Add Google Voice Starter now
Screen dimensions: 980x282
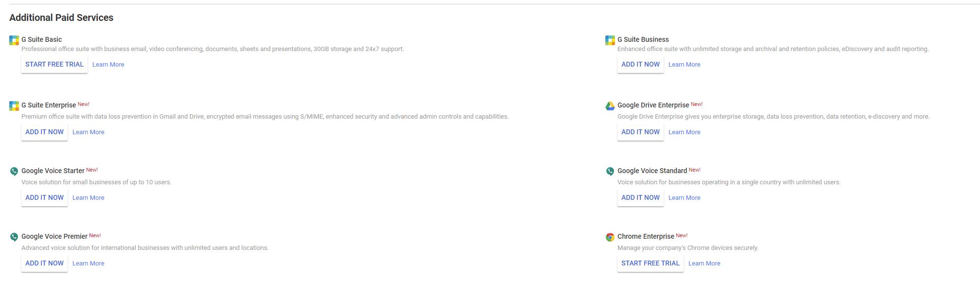tap(44, 197)
